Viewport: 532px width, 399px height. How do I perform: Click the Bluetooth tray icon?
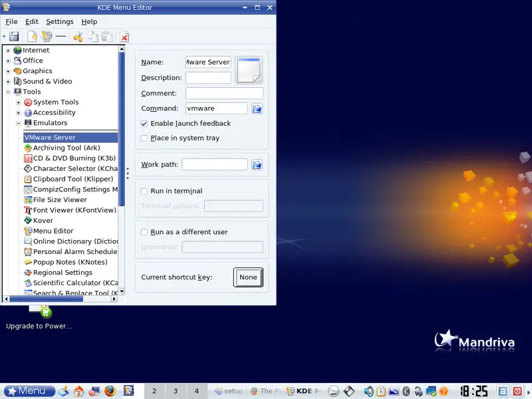coord(406,391)
